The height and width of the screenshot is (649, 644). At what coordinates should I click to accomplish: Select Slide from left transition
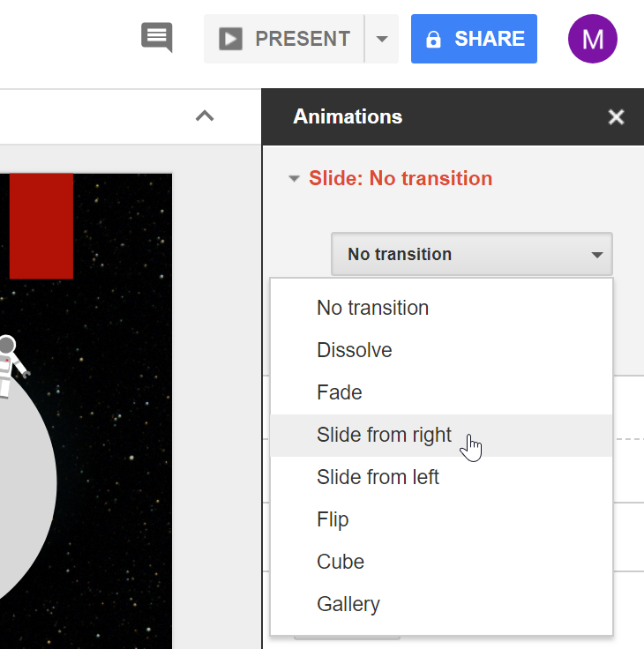[x=441, y=477]
